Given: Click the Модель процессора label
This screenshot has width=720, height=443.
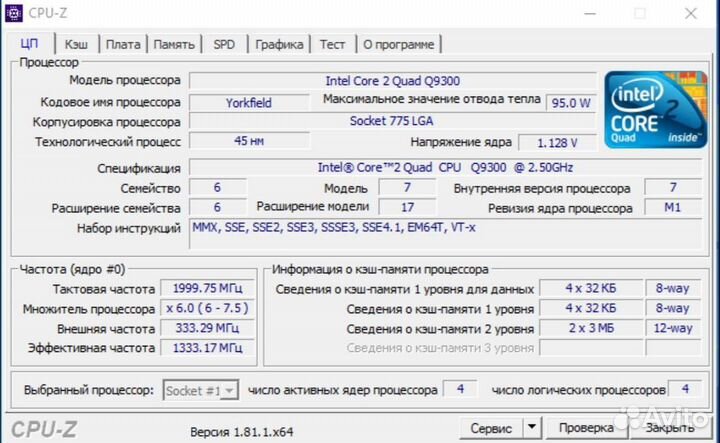Looking at the screenshot, I should click(x=125, y=80).
